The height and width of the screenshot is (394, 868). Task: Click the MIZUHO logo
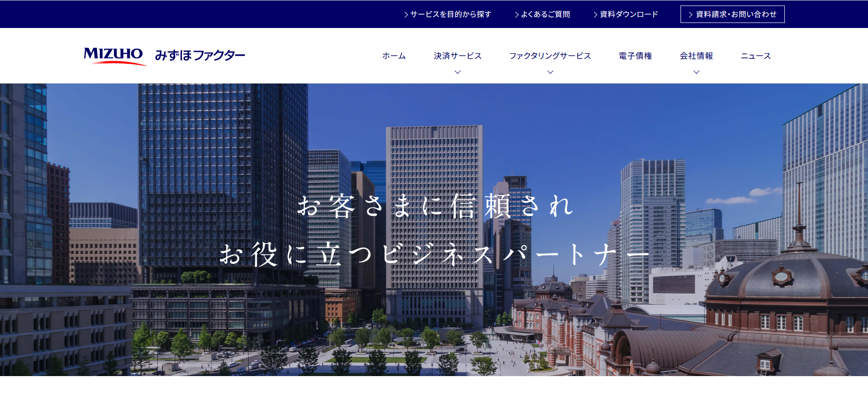(x=114, y=56)
